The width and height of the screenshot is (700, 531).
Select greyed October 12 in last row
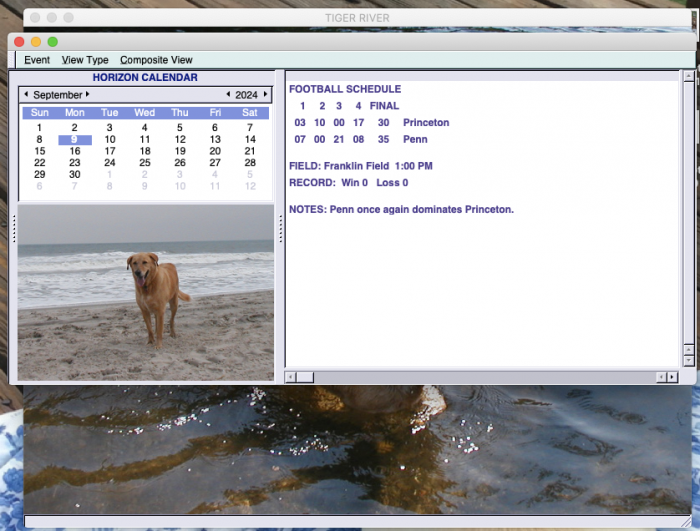(250, 186)
